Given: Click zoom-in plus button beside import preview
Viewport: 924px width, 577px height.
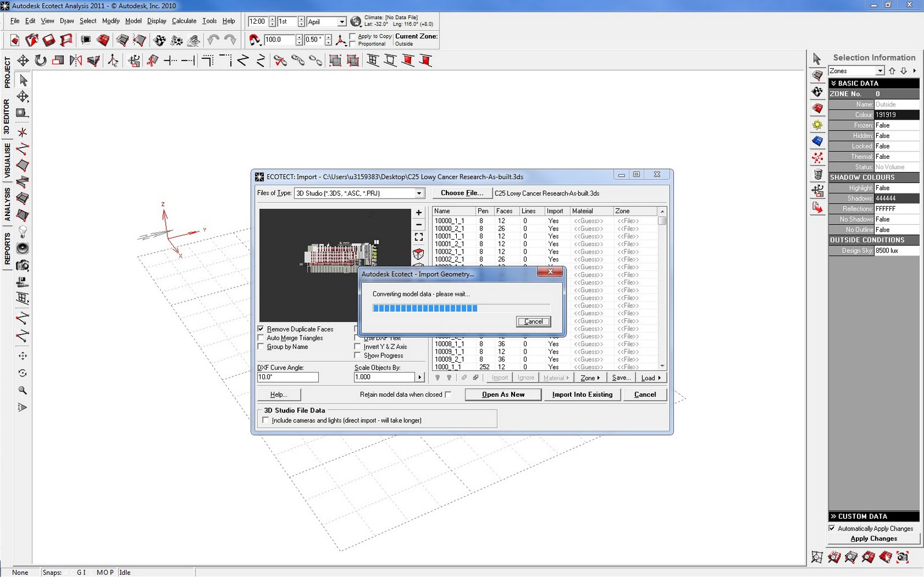Looking at the screenshot, I should pyautogui.click(x=419, y=213).
